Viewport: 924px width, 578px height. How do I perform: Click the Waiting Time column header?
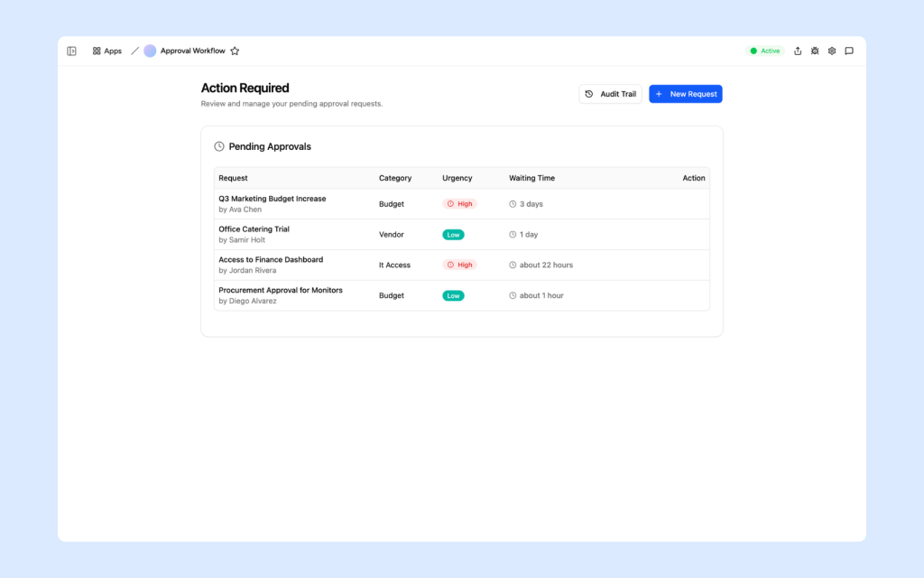[532, 178]
